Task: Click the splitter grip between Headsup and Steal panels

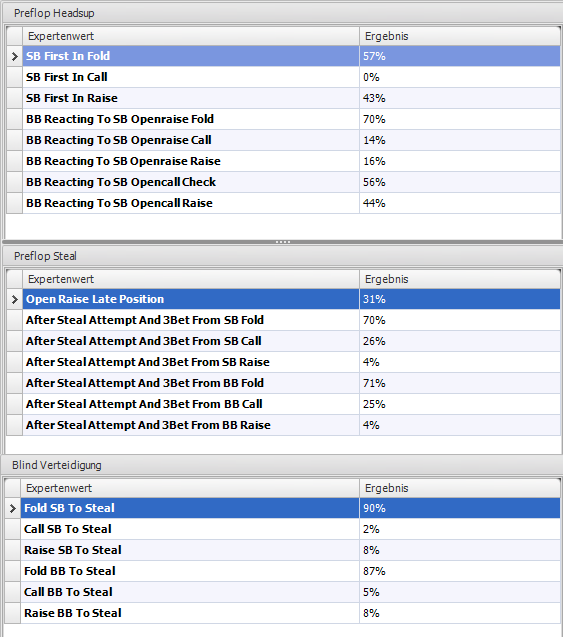Action: [282, 242]
